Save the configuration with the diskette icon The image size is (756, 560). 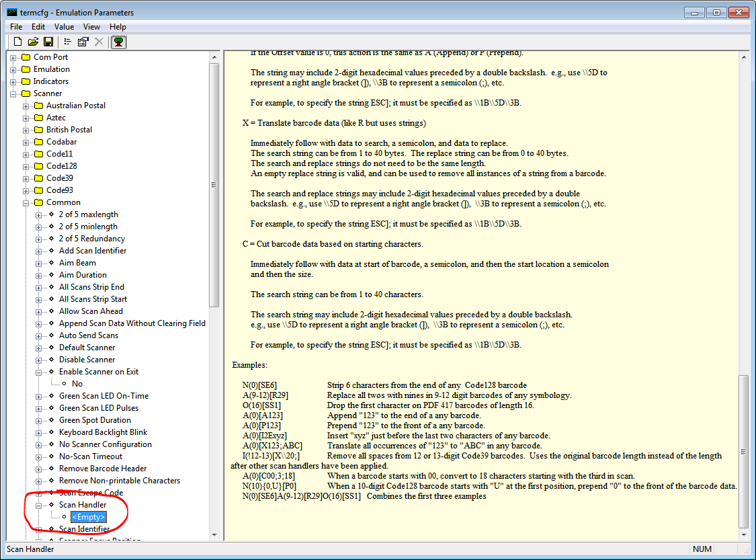(x=48, y=41)
